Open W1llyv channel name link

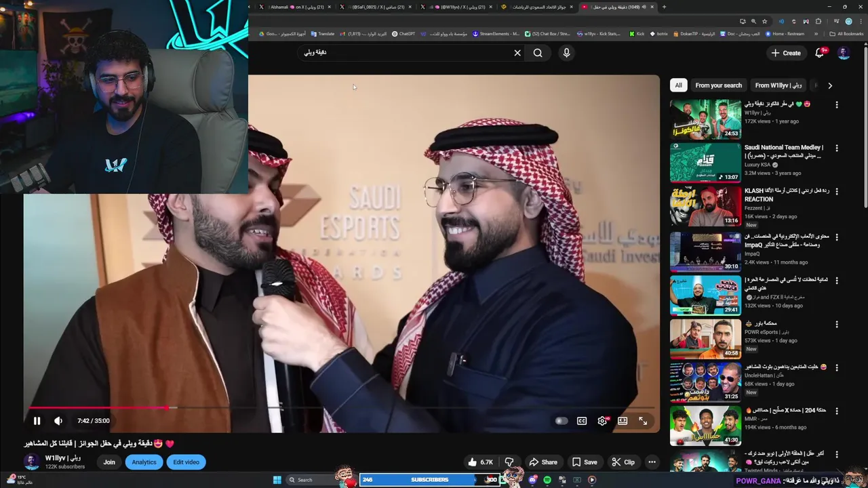pyautogui.click(x=62, y=458)
